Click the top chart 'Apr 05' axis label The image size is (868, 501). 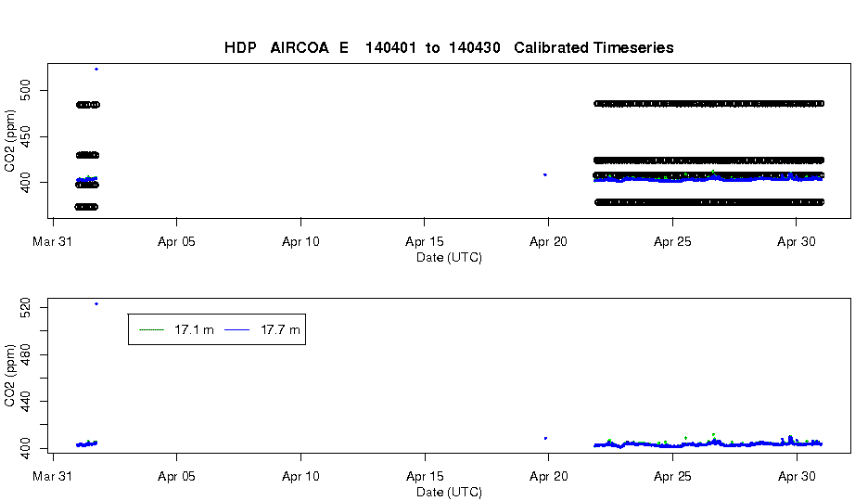tap(176, 241)
